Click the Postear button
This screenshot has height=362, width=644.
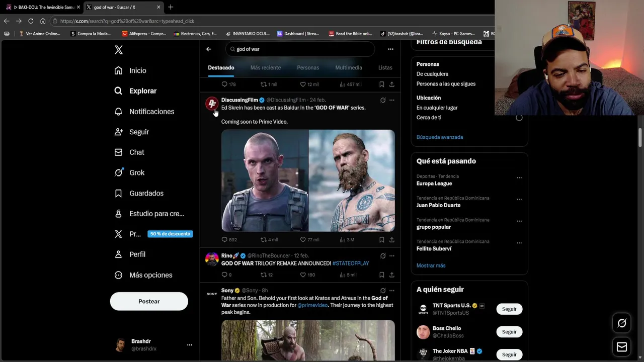(x=149, y=301)
